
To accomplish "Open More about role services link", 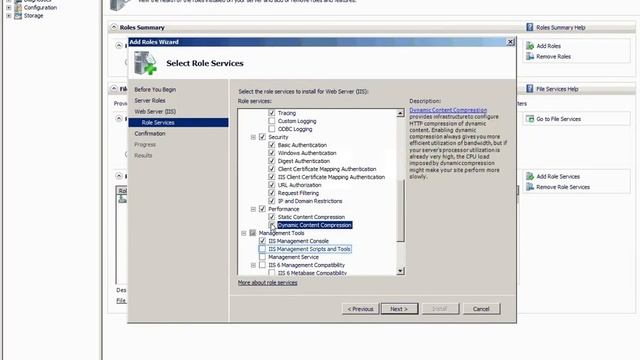I will point(267,282).
